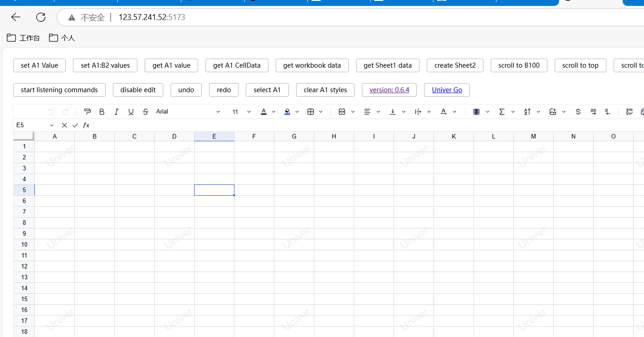
Task: Toggle strikethrough formatting
Action: (x=146, y=112)
